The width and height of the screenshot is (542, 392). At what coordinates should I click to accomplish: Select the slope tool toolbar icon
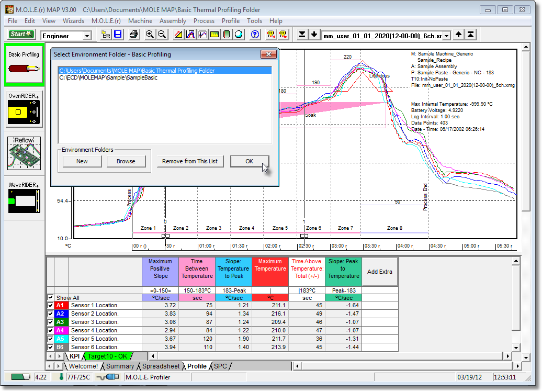(178, 35)
